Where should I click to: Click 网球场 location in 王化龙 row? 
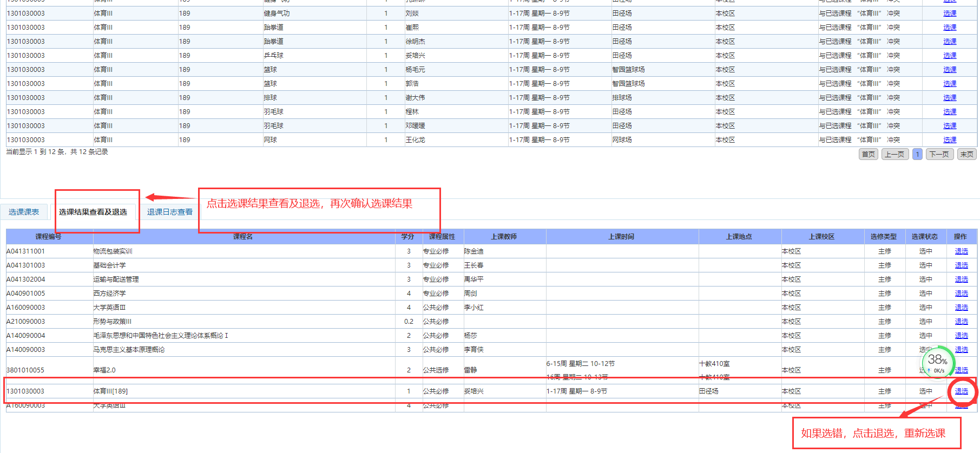coord(622,140)
